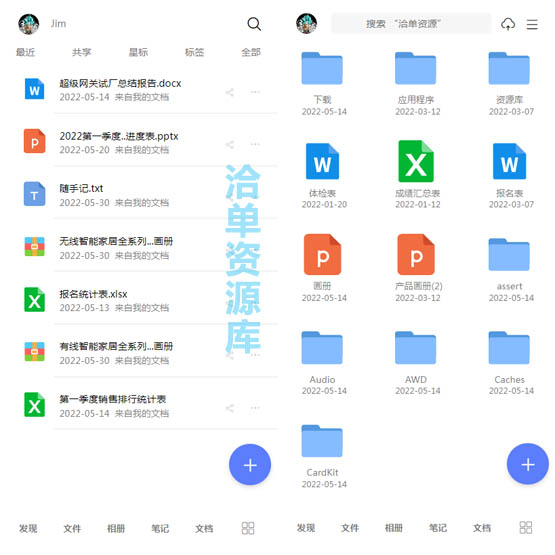Open more options for 第一季度销售排行统计表
The width and height of the screenshot is (555, 555).
[x=255, y=408]
